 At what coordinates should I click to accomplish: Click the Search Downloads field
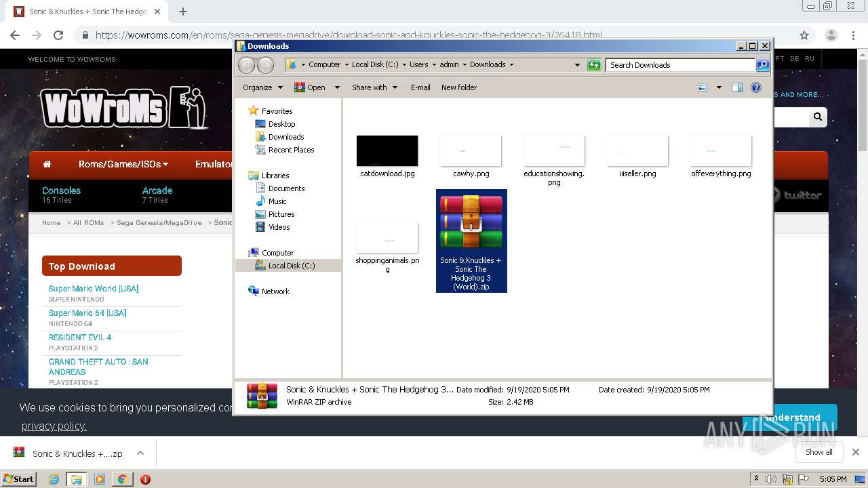click(x=680, y=65)
